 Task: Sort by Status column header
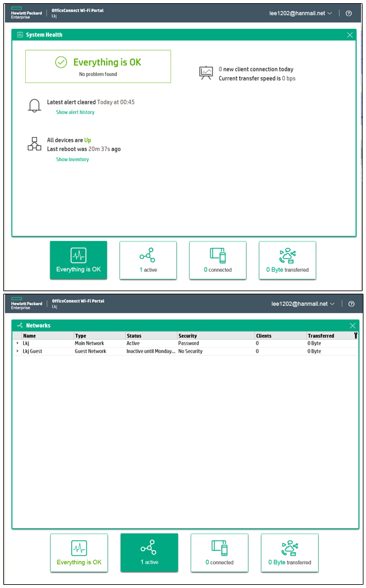[x=152, y=336]
